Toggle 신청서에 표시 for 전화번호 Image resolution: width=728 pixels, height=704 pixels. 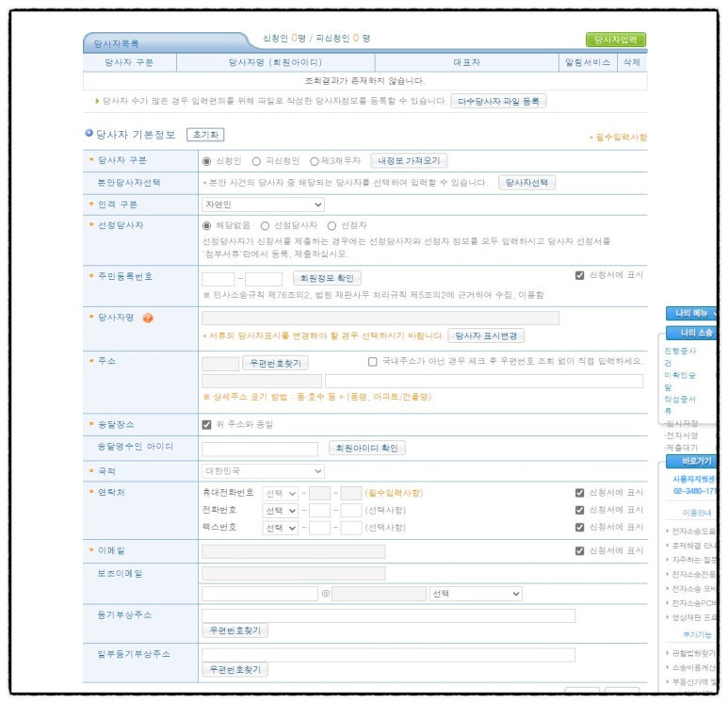point(579,510)
